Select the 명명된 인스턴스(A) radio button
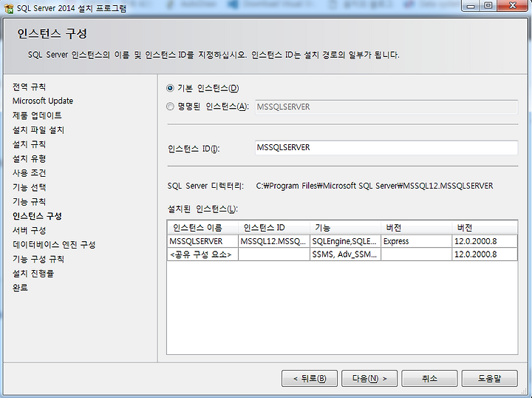 (170, 107)
